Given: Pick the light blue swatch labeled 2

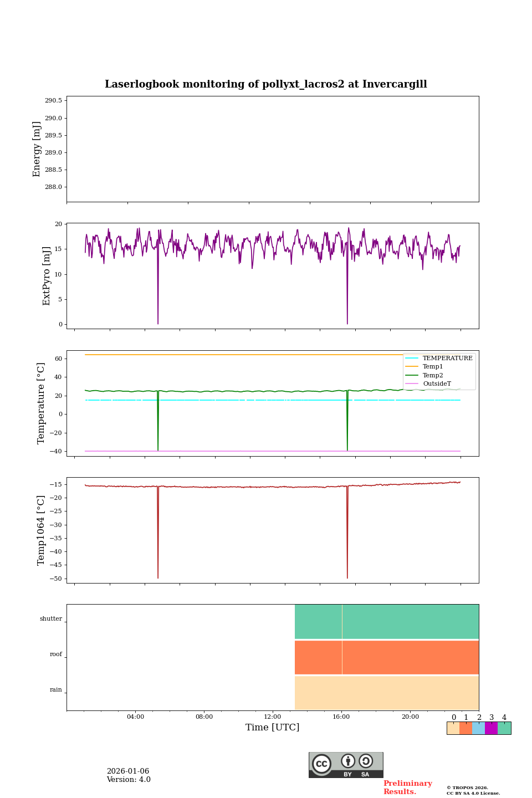Looking at the screenshot, I should click(478, 728).
